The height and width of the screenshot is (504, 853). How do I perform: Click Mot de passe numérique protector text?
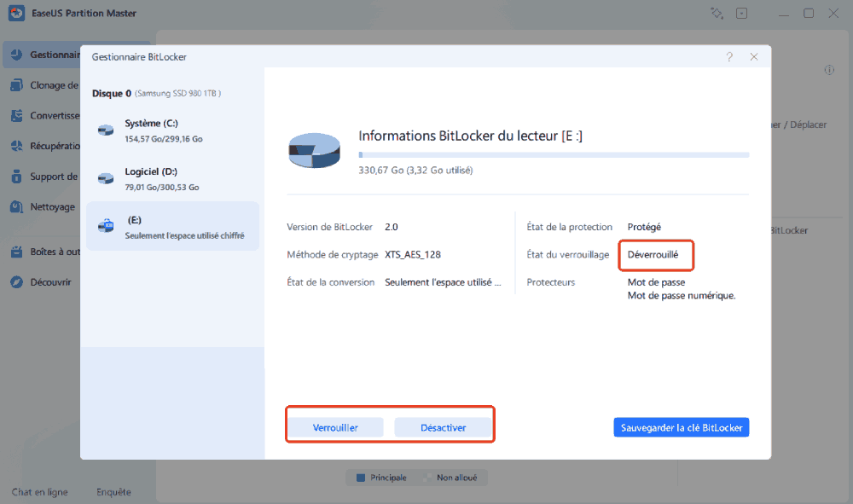(x=681, y=296)
